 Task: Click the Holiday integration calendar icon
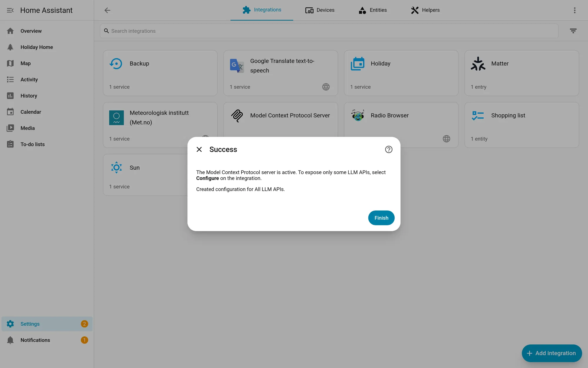(357, 64)
